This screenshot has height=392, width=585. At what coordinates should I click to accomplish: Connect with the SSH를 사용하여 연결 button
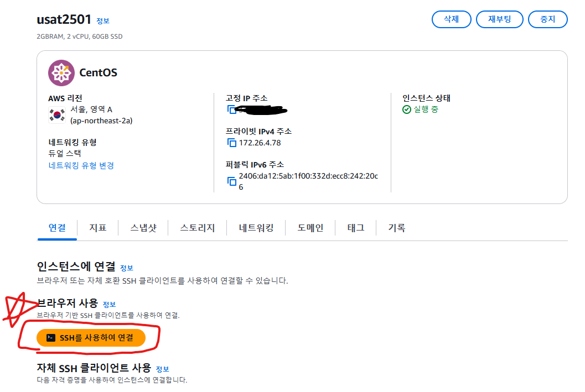[91, 338]
